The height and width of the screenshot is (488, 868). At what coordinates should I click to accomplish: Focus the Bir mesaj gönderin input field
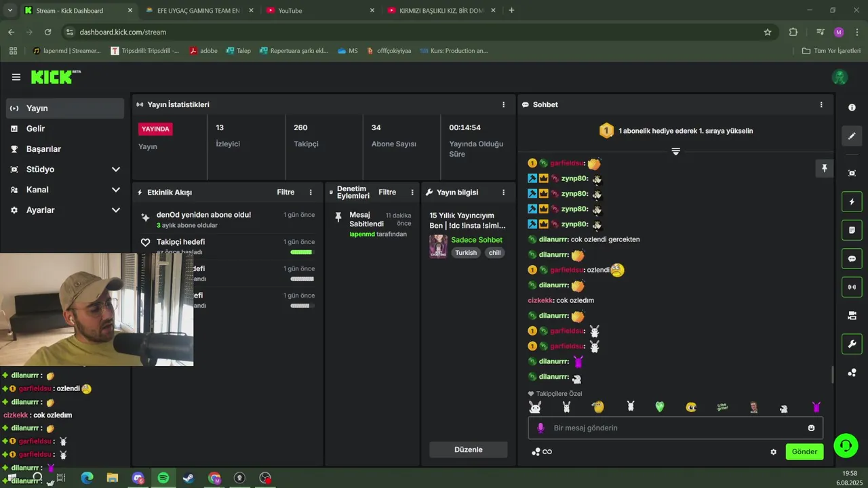click(x=675, y=428)
